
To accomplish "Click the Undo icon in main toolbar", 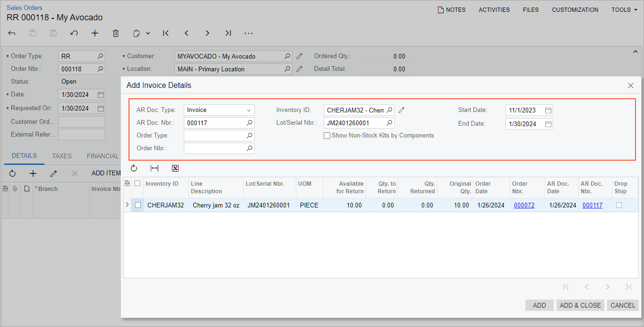I will (x=74, y=33).
